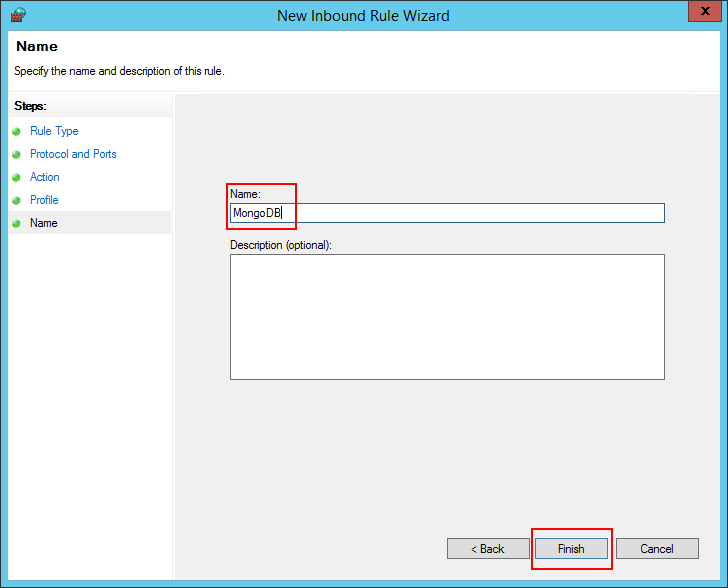Open the Protocol and Ports step
Screen dimensions: 728x588
click(73, 154)
